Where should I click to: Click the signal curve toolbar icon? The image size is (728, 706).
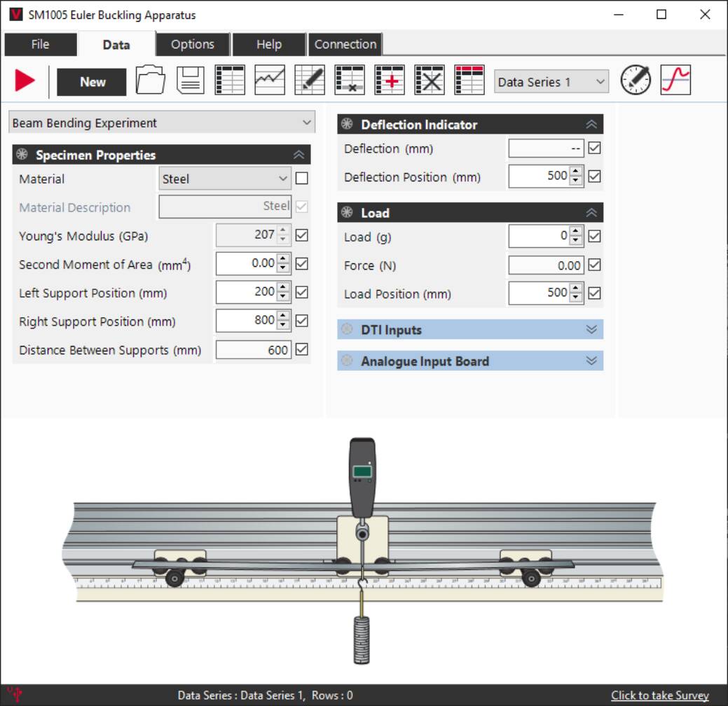point(675,81)
